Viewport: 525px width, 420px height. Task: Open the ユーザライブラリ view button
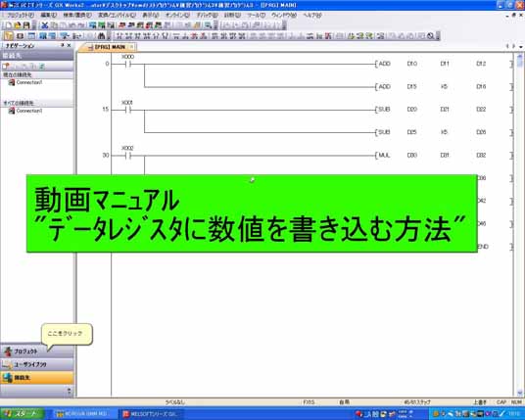[37, 364]
